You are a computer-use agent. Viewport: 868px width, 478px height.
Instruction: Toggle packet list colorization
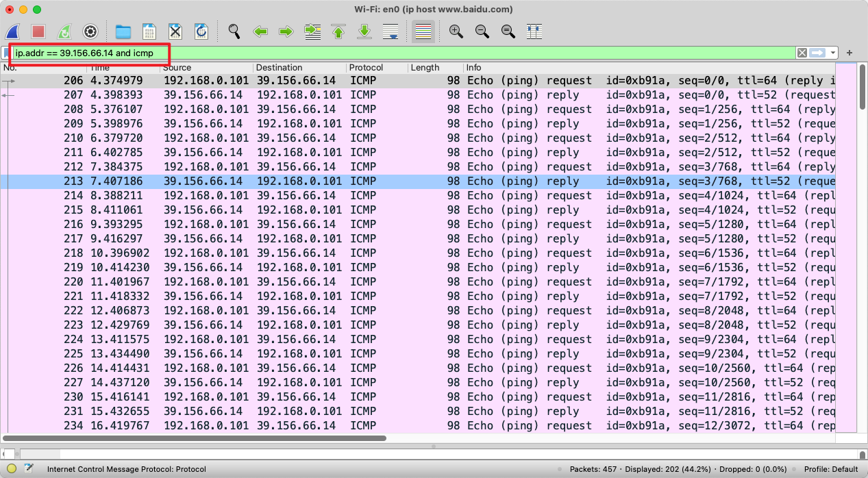point(423,32)
